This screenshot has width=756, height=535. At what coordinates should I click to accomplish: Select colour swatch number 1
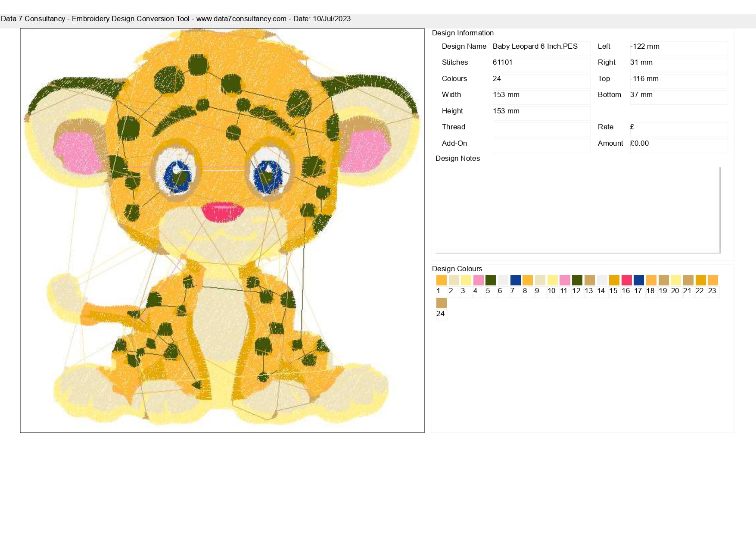[441, 280]
